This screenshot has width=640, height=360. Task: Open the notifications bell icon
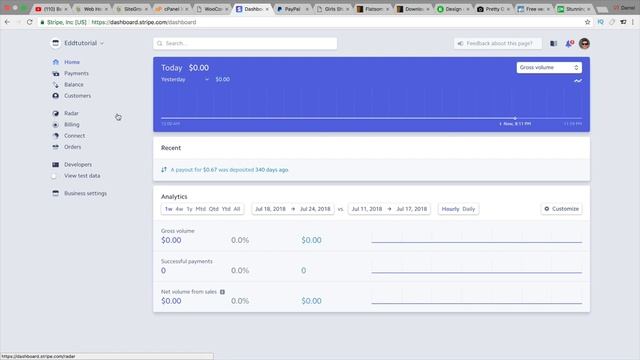[x=569, y=43]
